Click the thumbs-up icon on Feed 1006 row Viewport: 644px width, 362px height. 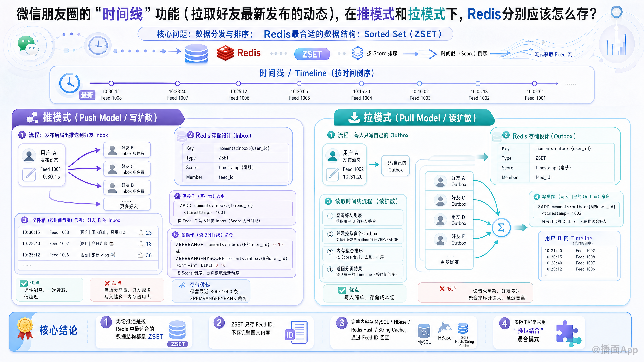coord(141,255)
